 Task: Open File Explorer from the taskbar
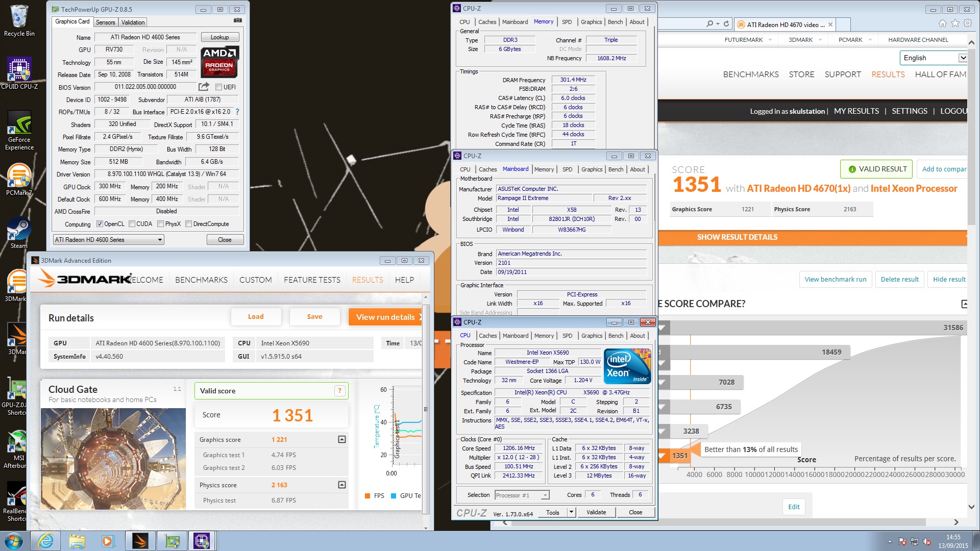click(77, 541)
